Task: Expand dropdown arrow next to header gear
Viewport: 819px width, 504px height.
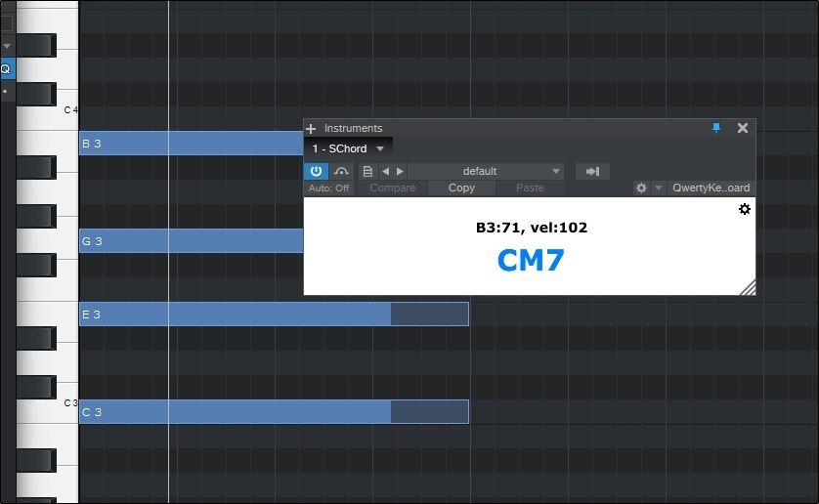Action: [x=658, y=188]
